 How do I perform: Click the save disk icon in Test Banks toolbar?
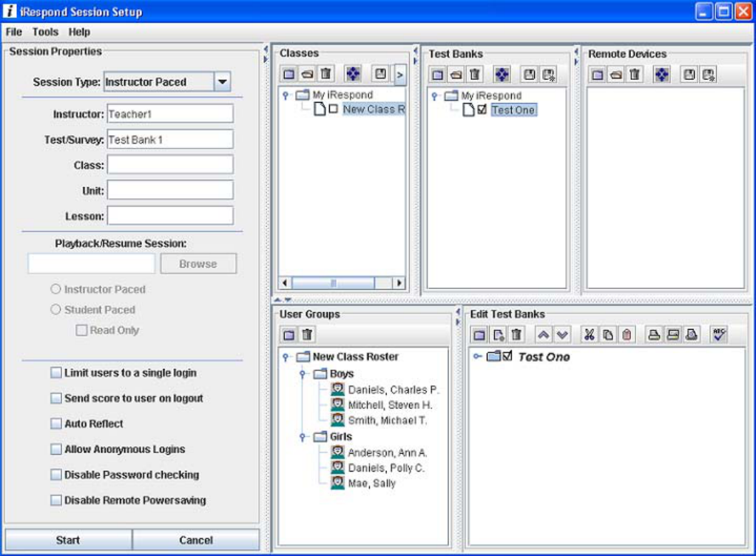(530, 75)
